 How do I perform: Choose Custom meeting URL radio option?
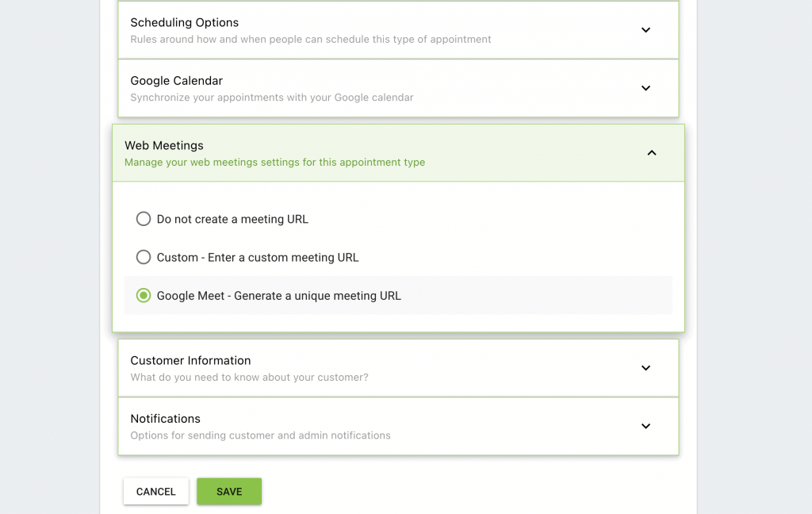pos(144,257)
